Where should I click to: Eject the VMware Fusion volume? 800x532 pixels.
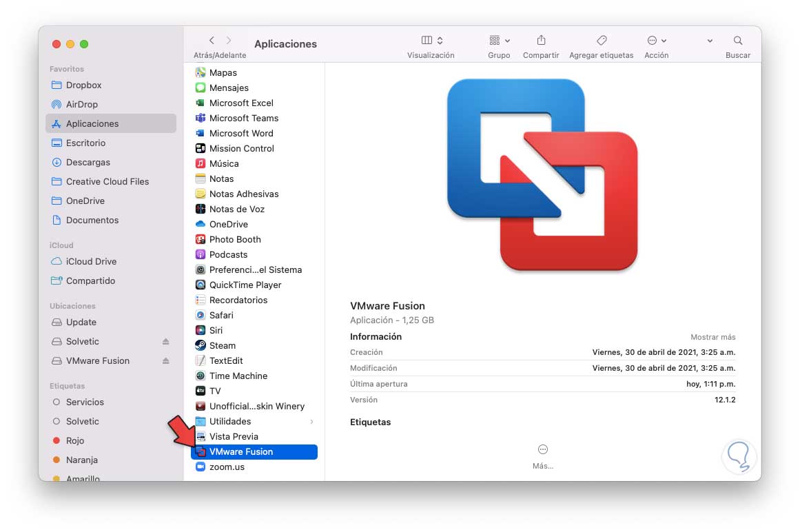166,361
